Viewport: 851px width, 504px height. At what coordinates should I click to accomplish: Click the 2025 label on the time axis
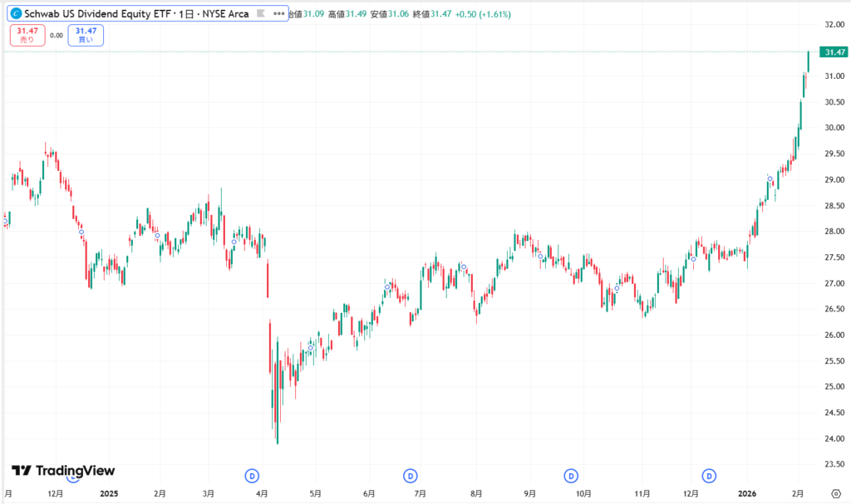click(x=110, y=493)
